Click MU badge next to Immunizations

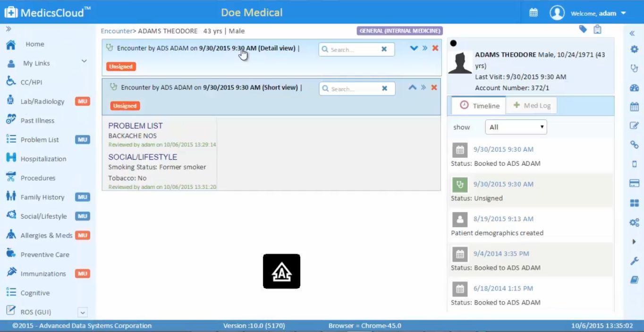83,273
